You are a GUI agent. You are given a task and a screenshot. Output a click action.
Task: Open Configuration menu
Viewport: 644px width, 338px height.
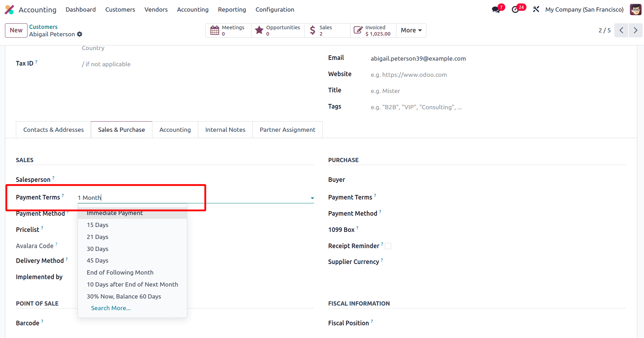coord(275,10)
